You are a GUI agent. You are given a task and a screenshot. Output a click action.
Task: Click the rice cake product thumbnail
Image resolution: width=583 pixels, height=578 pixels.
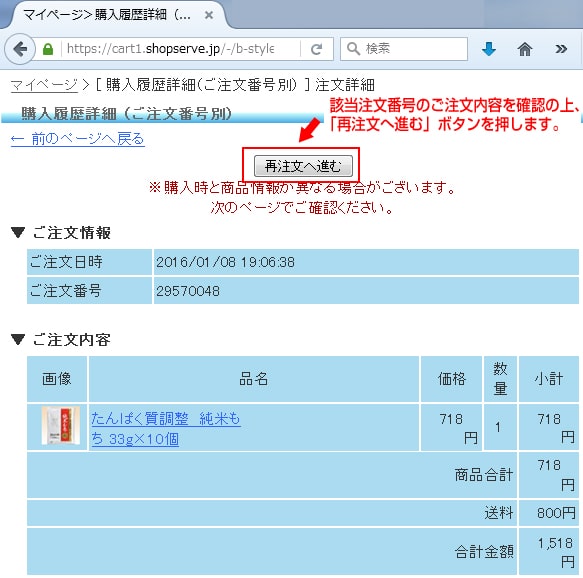[61, 426]
